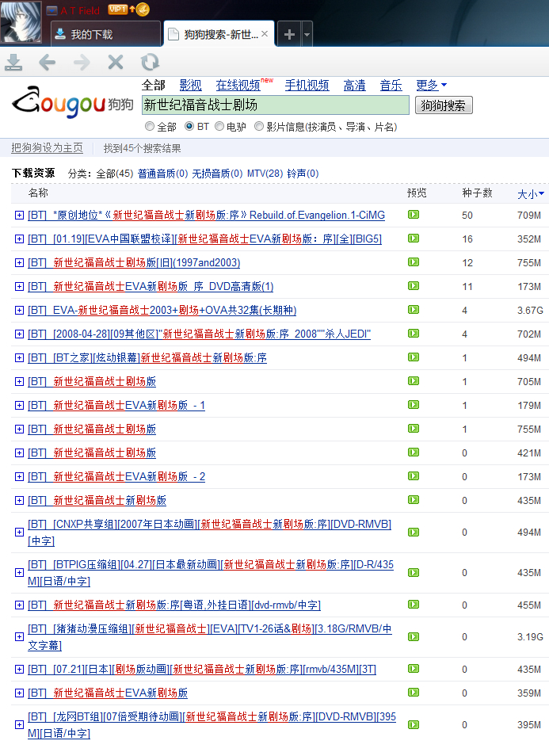The image size is (549, 756).
Task: Click the 全部 category heading
Action: [x=153, y=86]
